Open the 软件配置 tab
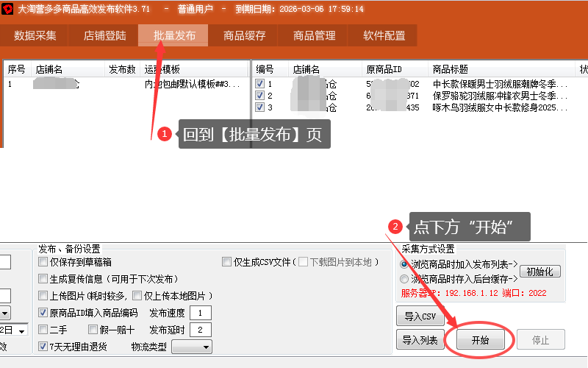This screenshot has width=588, height=368. click(x=384, y=35)
